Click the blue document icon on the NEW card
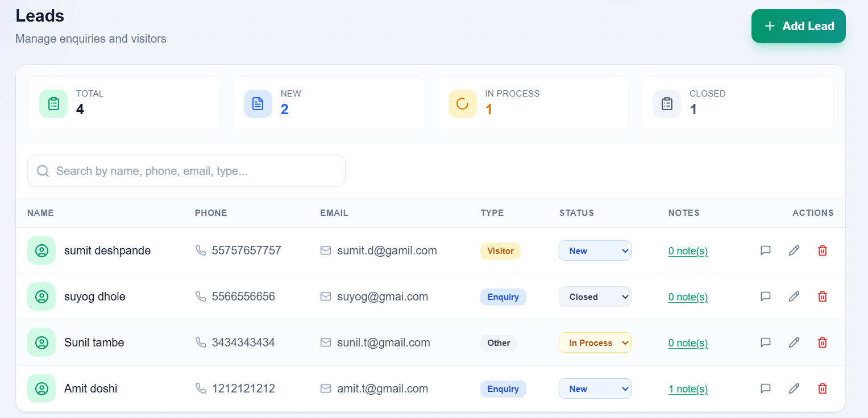Image resolution: width=868 pixels, height=418 pixels. point(258,103)
